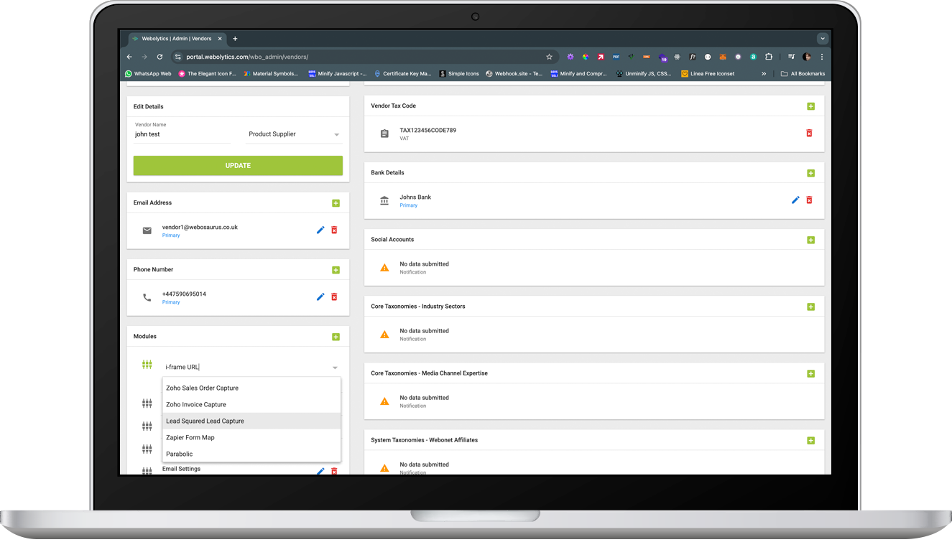The width and height of the screenshot is (952, 560).
Task: Delete the +447590695014 phone number
Action: pos(334,297)
